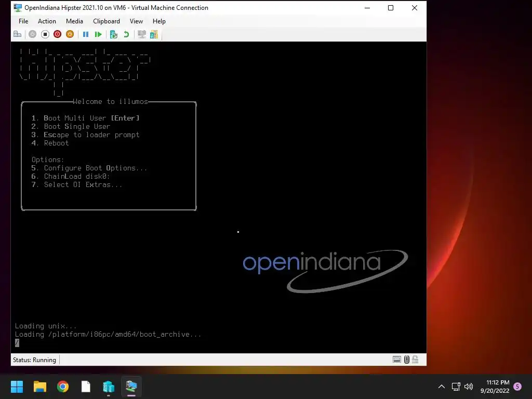Viewport: 532px width, 399px height.
Task: Click the 'Welcome to illumos' heading
Action: click(111, 101)
